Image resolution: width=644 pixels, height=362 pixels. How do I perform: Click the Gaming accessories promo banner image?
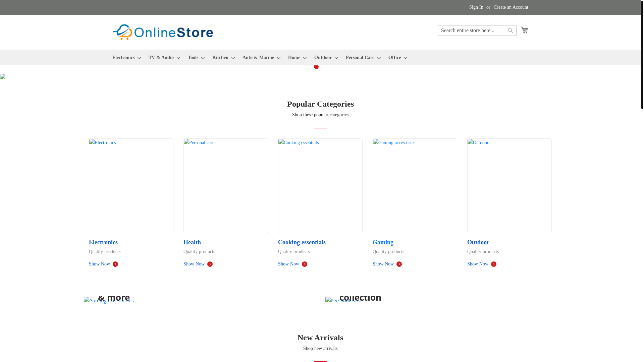[109, 300]
